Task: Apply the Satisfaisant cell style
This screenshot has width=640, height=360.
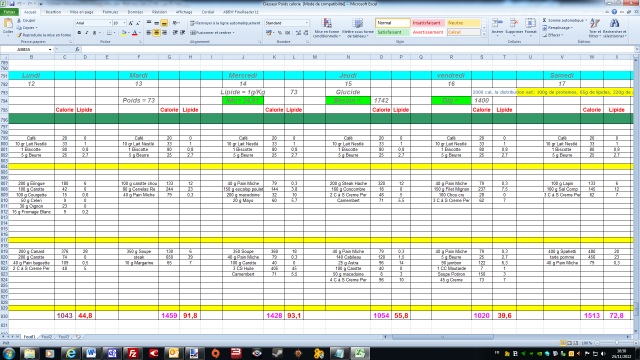Action: 392,32
